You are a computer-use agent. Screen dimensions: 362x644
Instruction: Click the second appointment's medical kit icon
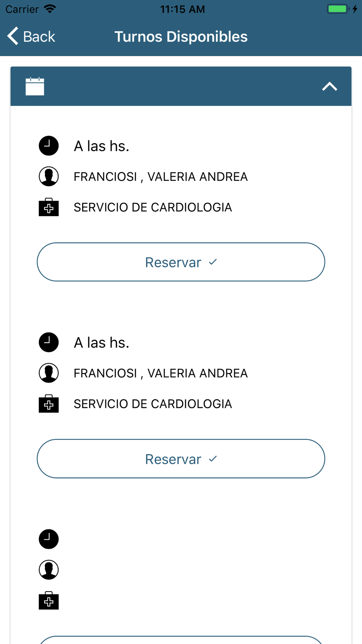pyautogui.click(x=49, y=404)
